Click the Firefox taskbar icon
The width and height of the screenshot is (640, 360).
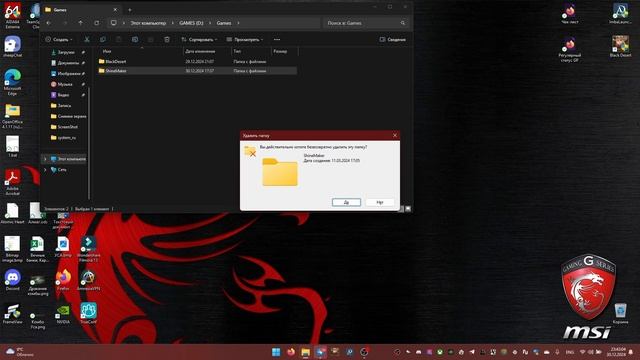tap(291, 352)
